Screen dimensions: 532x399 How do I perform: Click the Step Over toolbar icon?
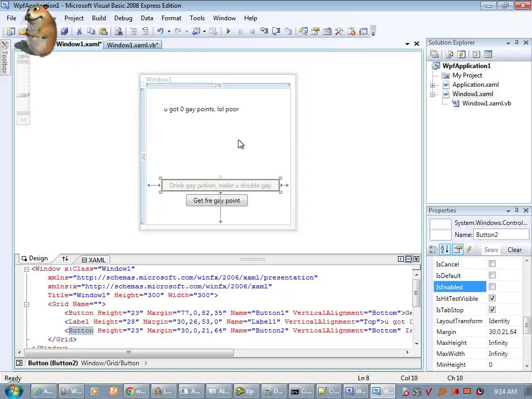tap(276, 31)
